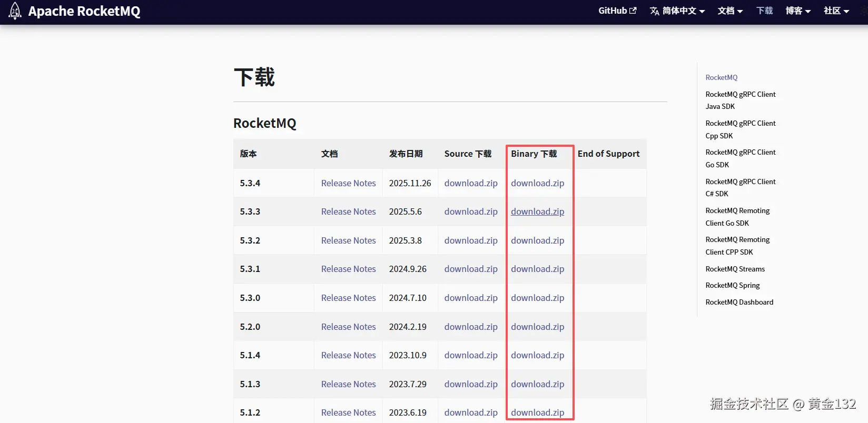Viewport: 868px width, 423px height.
Task: Download source zip for version 5.3.1
Action: point(471,269)
